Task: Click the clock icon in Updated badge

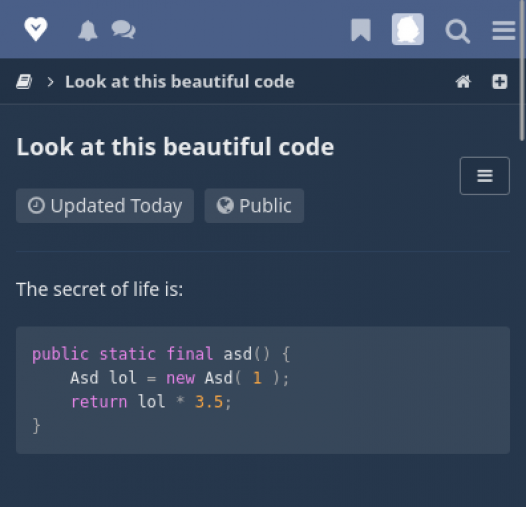Action: coord(36,205)
